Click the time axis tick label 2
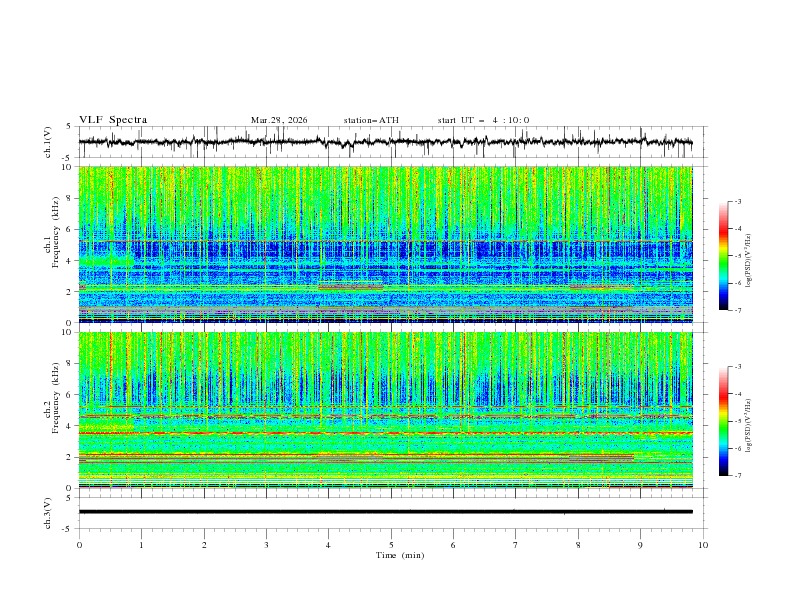 pos(204,545)
